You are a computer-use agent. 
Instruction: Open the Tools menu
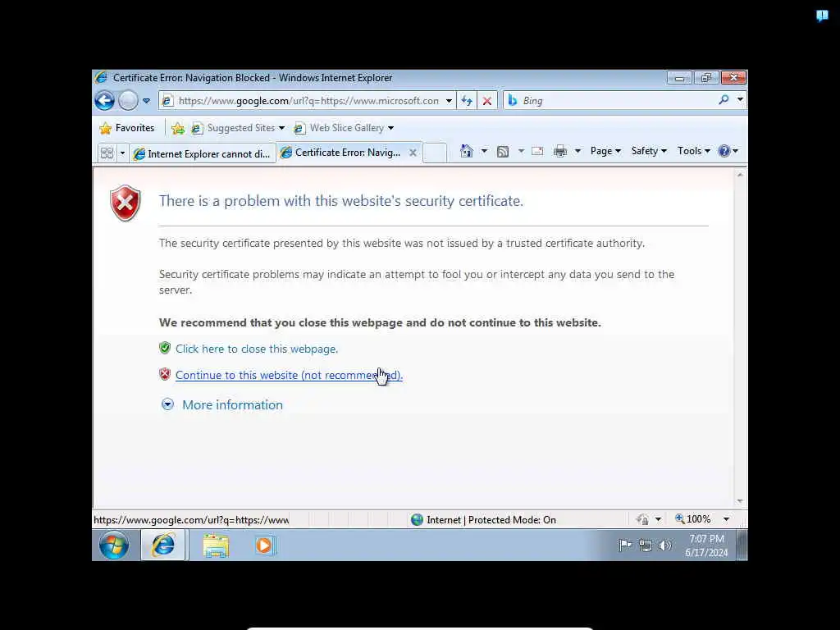point(693,151)
